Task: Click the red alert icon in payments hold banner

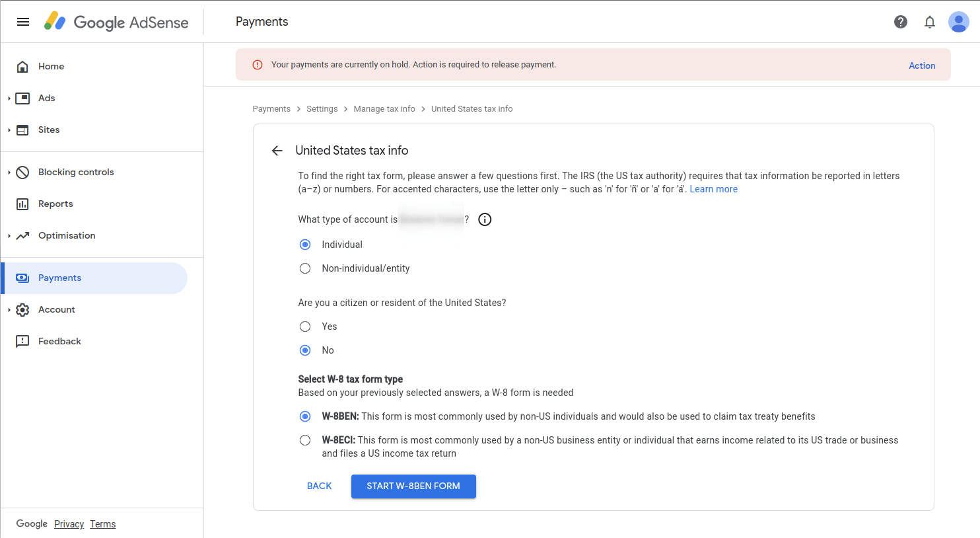Action: click(x=258, y=65)
